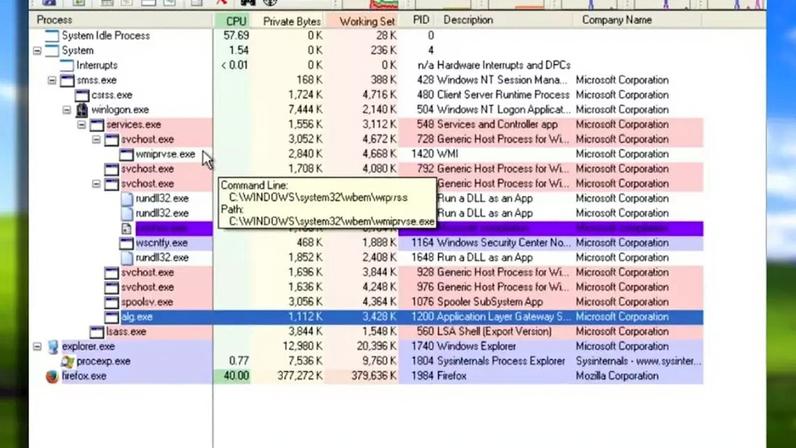
Task: Click the Spooler SubSystem App description
Action: coord(489,302)
